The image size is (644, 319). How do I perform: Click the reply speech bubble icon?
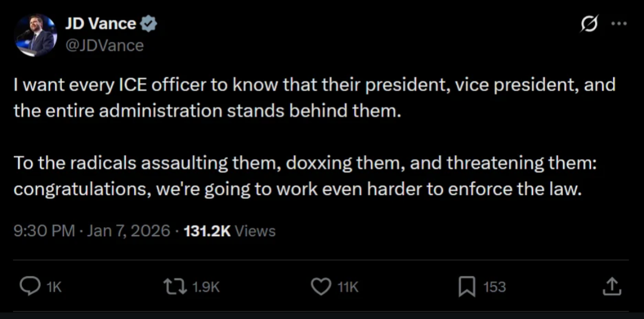tap(29, 287)
